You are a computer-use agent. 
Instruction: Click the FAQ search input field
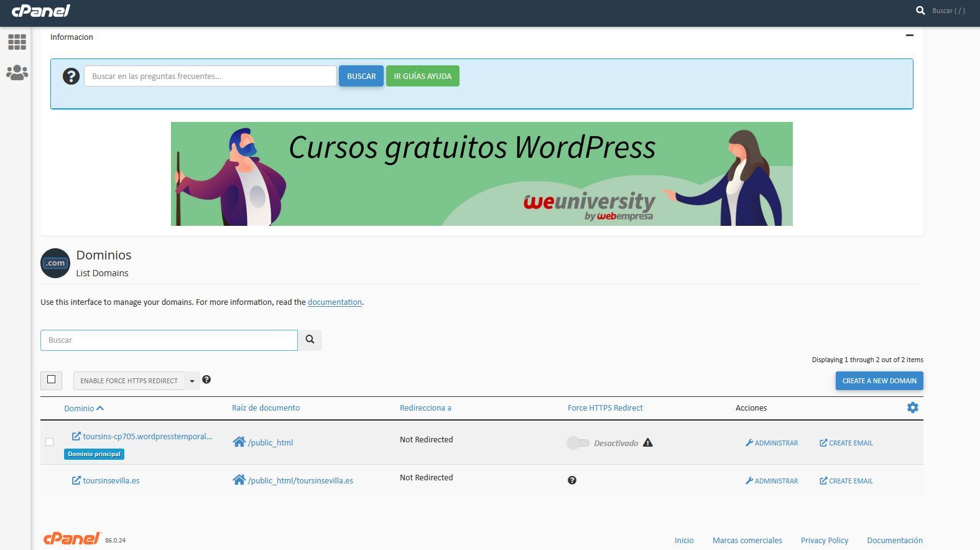pyautogui.click(x=210, y=76)
